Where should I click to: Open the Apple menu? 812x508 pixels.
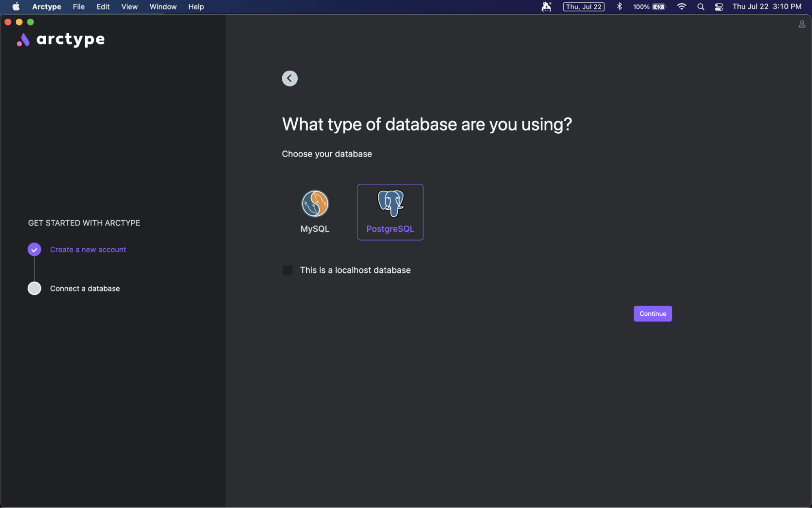click(x=16, y=7)
